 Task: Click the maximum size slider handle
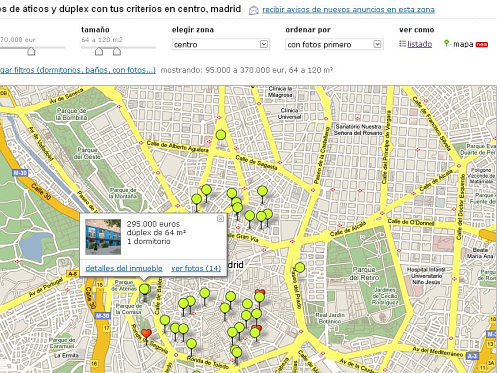click(x=117, y=51)
